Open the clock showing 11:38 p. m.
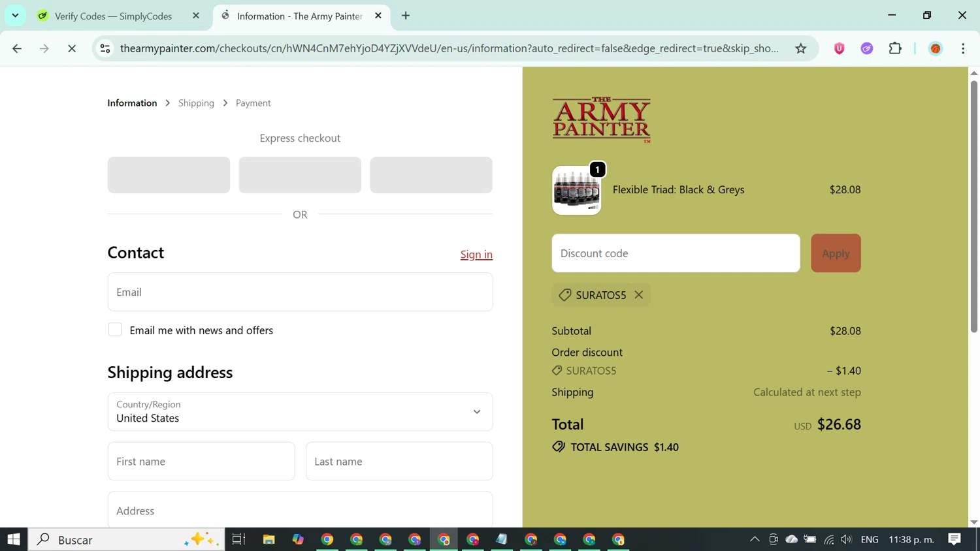The image size is (980, 551). [911, 539]
